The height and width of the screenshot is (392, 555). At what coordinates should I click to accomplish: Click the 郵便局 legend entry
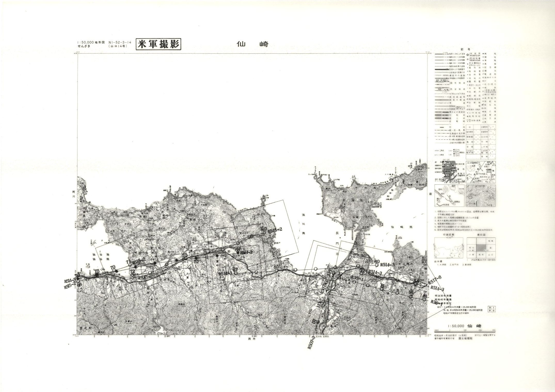[474, 96]
